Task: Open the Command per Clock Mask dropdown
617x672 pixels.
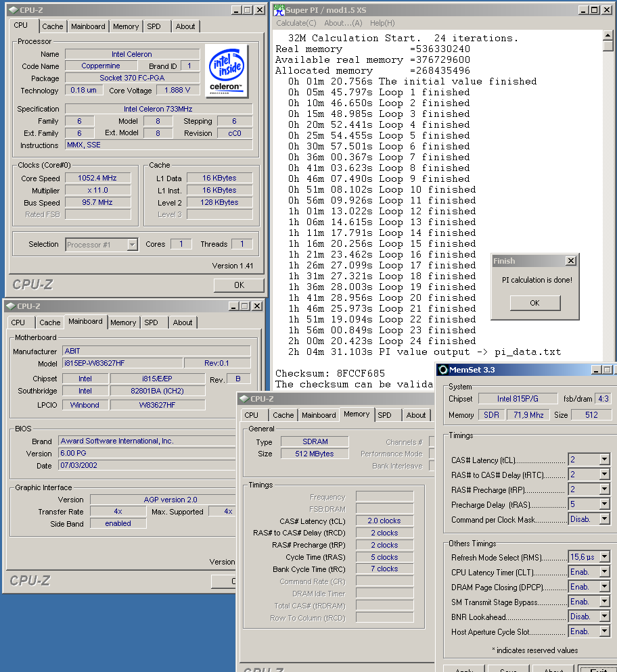Action: click(605, 519)
